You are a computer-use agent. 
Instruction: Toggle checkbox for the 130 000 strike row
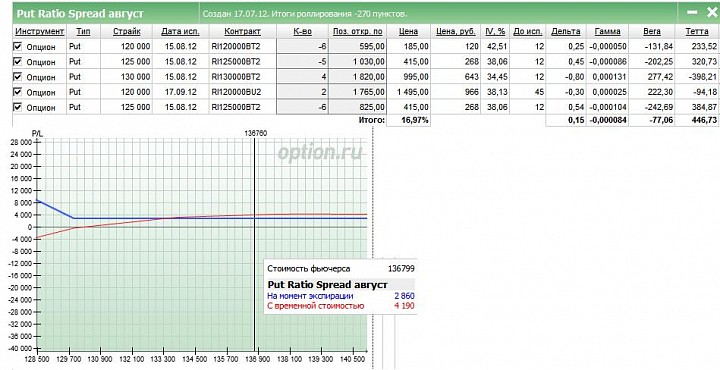pos(18,77)
